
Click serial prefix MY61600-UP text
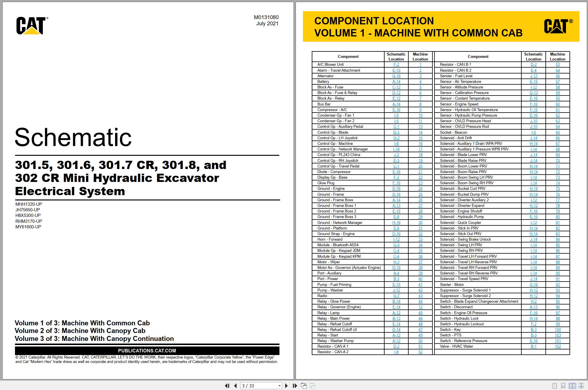coord(28,227)
